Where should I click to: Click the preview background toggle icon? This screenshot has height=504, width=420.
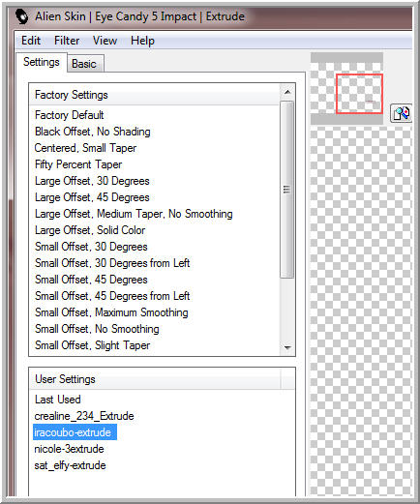pos(401,113)
